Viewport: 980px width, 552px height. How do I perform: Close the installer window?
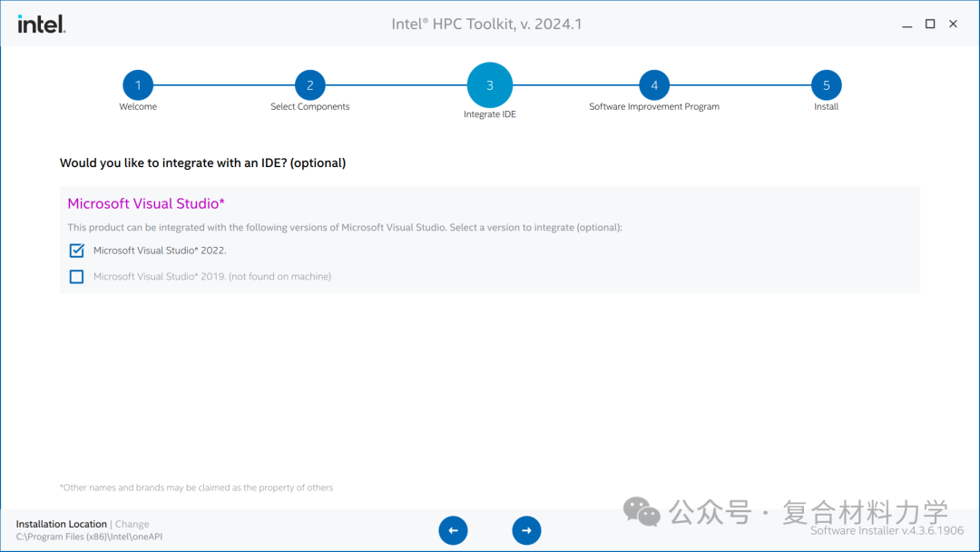[953, 24]
